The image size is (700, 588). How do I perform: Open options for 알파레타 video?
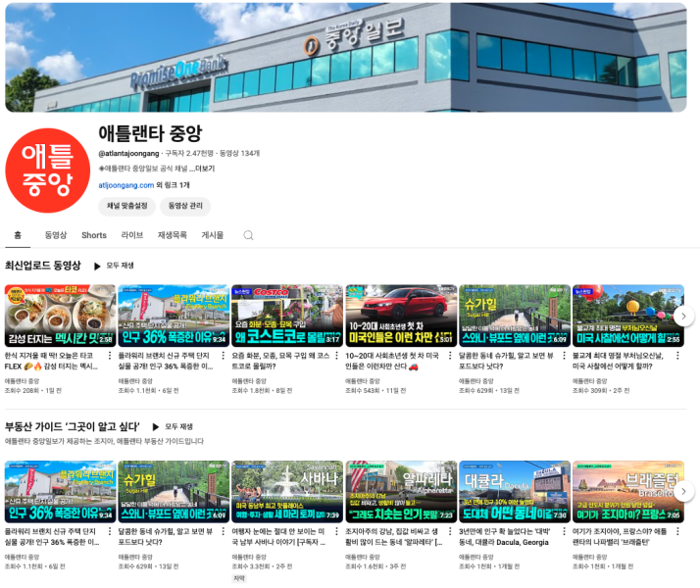pyautogui.click(x=450, y=531)
